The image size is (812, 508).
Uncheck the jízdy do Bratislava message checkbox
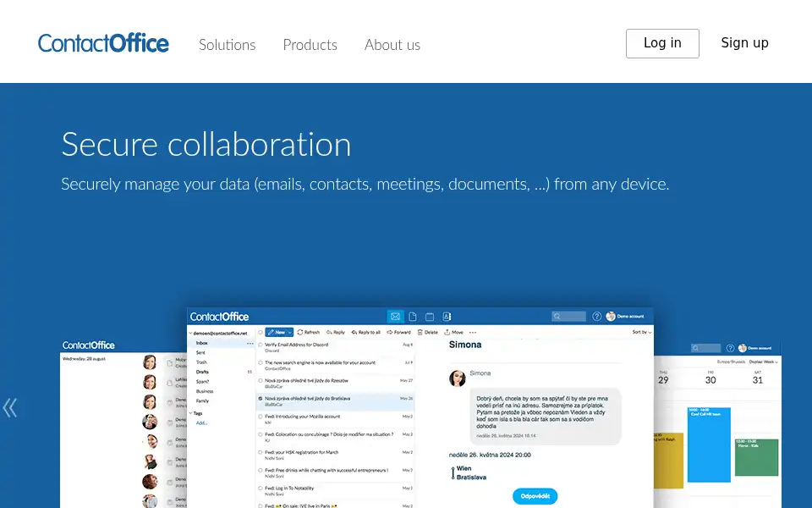click(261, 399)
